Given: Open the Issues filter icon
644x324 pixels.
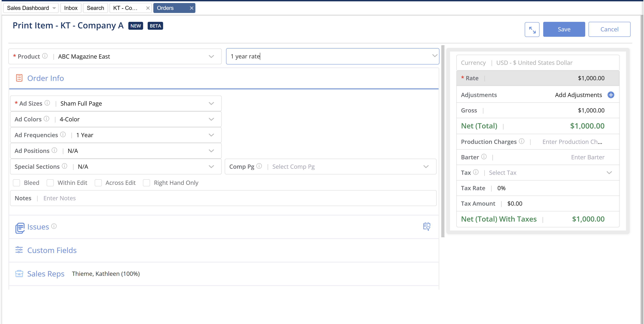Looking at the screenshot, I should point(426,226).
